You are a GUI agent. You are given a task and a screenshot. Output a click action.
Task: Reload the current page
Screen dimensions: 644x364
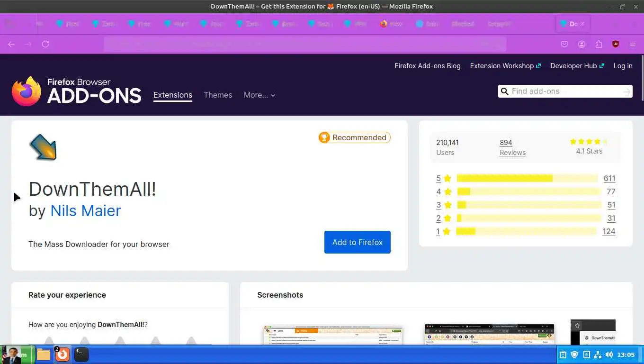click(45, 44)
